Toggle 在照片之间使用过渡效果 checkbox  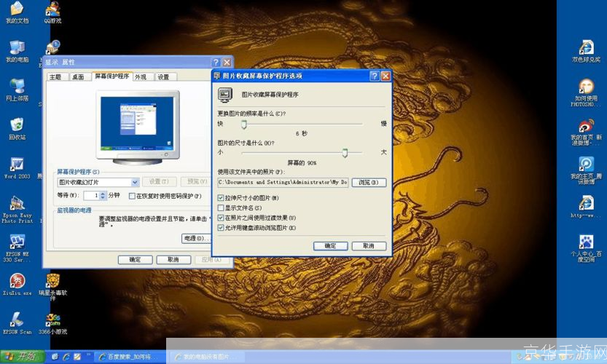[x=221, y=218]
